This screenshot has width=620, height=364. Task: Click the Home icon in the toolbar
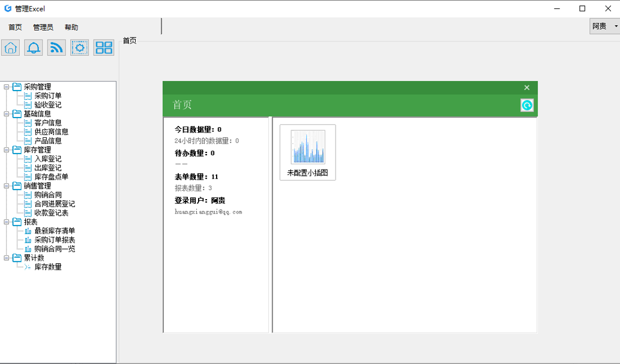[x=11, y=48]
